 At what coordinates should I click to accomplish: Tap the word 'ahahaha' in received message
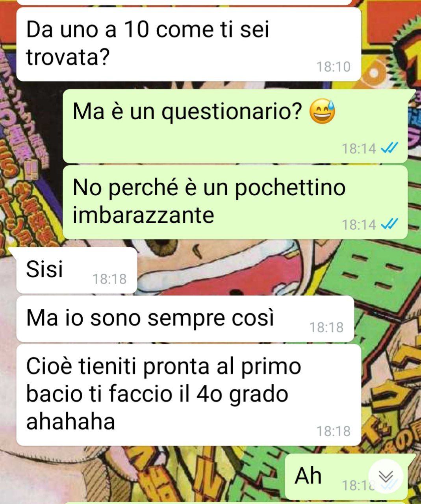[70, 421]
